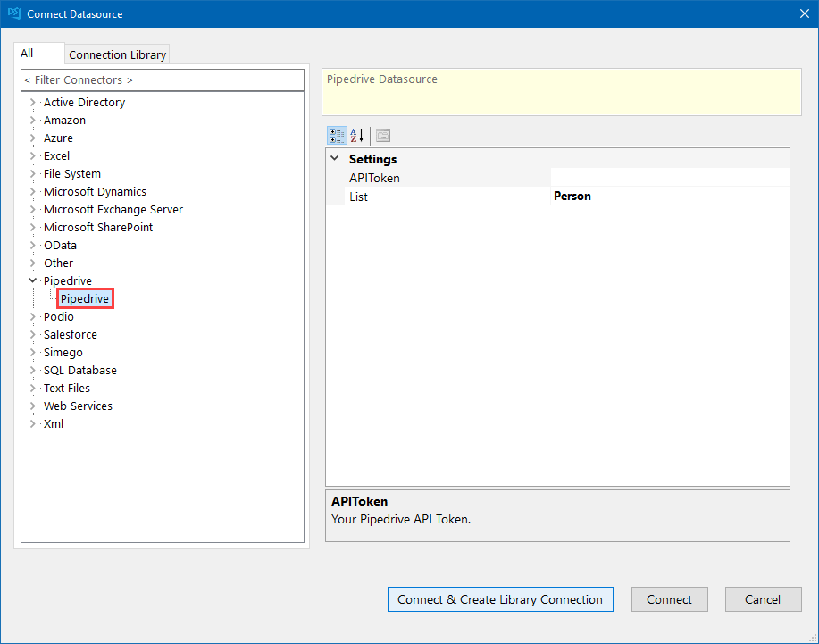Expand the Azure connector group
This screenshot has width=819, height=644.
coord(32,138)
